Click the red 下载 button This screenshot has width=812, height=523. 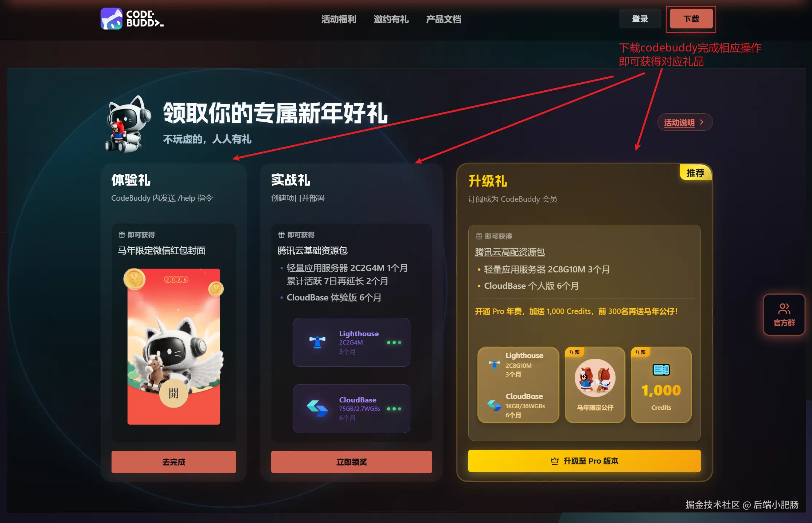(691, 19)
